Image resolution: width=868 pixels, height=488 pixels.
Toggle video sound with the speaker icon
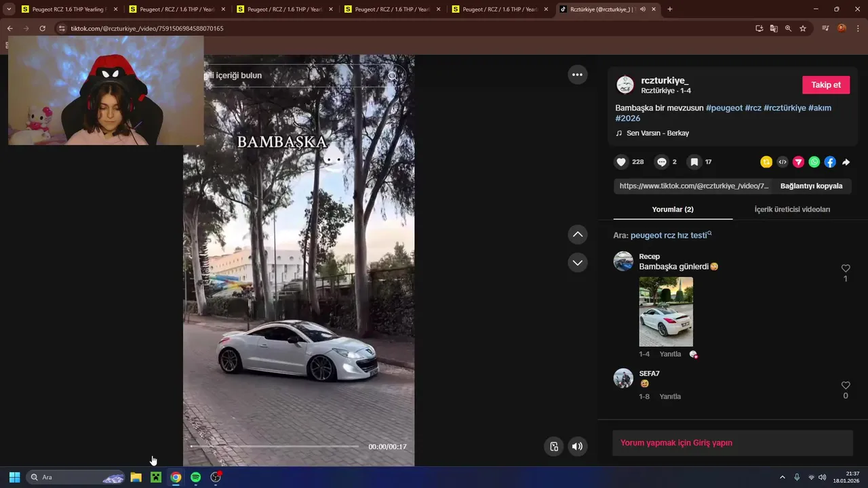577,446
